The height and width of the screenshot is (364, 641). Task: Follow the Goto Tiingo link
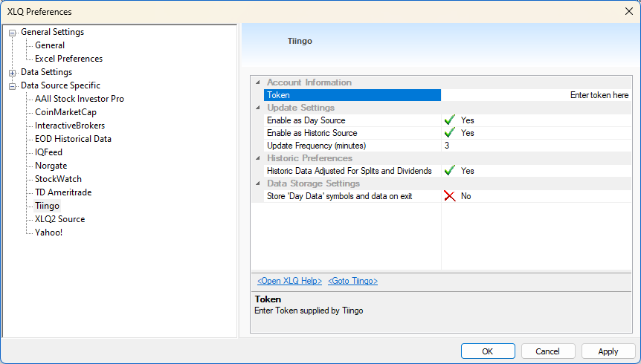(x=352, y=281)
